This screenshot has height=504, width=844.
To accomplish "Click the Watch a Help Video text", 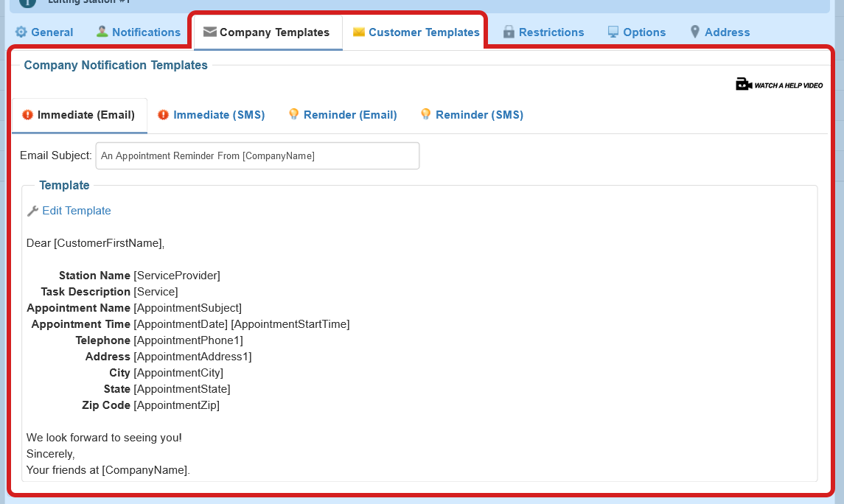I will point(788,85).
